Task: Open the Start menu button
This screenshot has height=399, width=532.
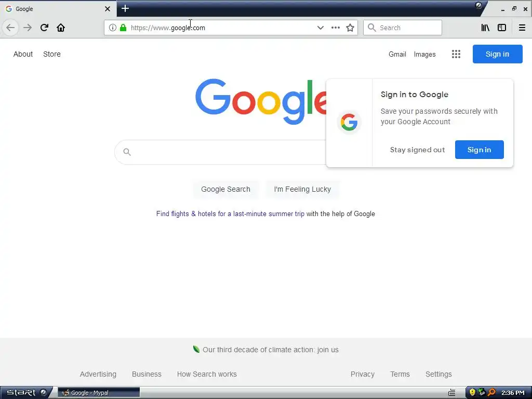Action: (x=26, y=393)
